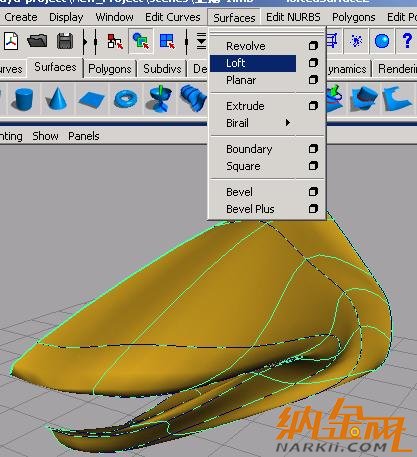Click the particle dynamics toolbar icon

tap(356, 41)
